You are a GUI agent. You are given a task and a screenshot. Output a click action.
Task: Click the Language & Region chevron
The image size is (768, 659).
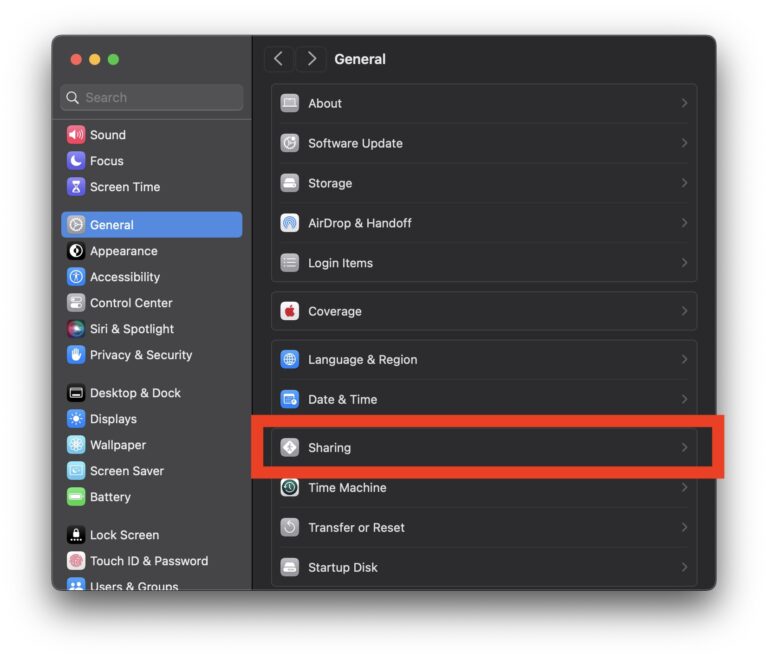[x=684, y=359]
